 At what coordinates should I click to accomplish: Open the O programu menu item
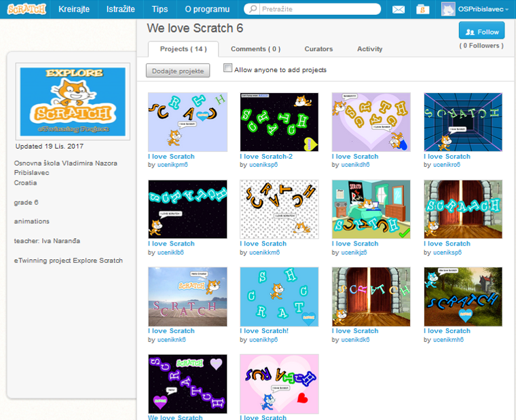coord(207,9)
